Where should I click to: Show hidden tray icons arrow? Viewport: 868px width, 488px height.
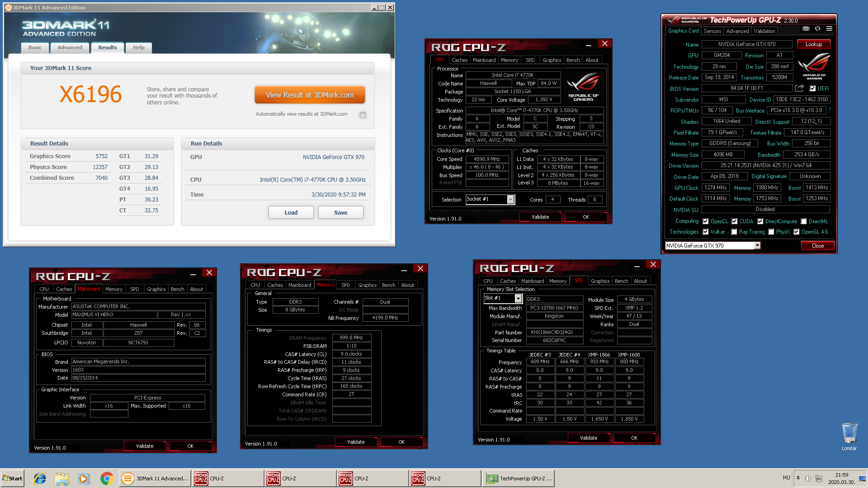coord(798,478)
